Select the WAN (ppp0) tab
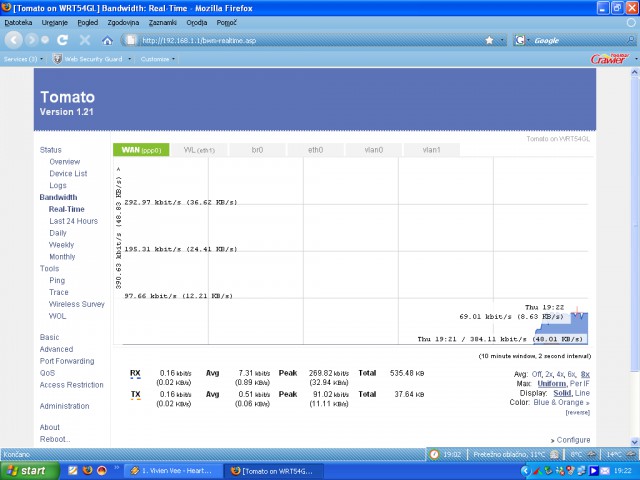 pos(141,150)
